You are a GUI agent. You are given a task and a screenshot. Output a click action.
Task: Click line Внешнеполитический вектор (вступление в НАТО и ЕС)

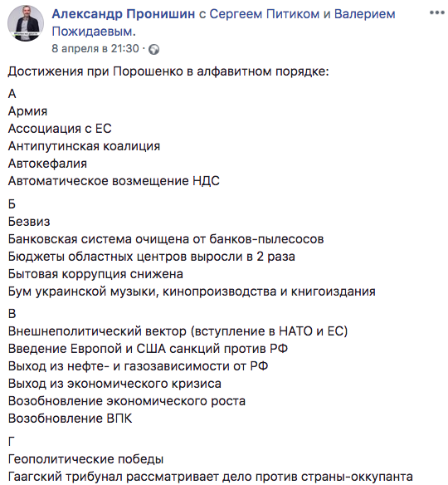click(178, 331)
